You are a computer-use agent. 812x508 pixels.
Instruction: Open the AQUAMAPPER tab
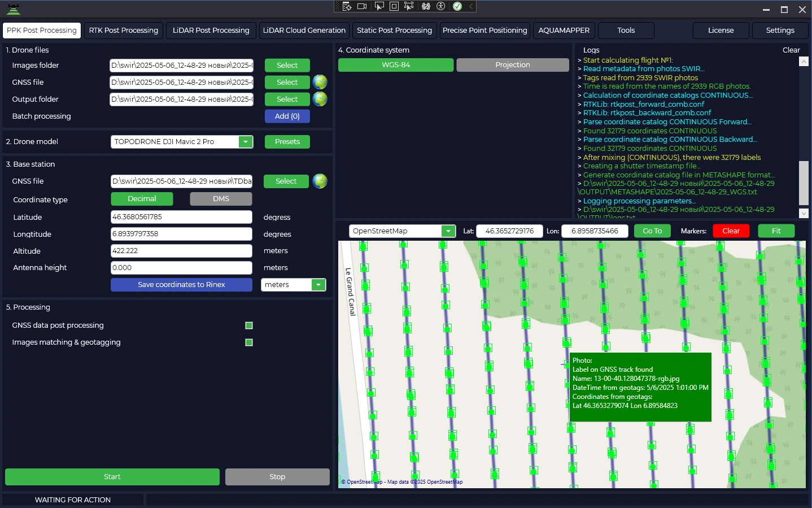[x=564, y=31]
